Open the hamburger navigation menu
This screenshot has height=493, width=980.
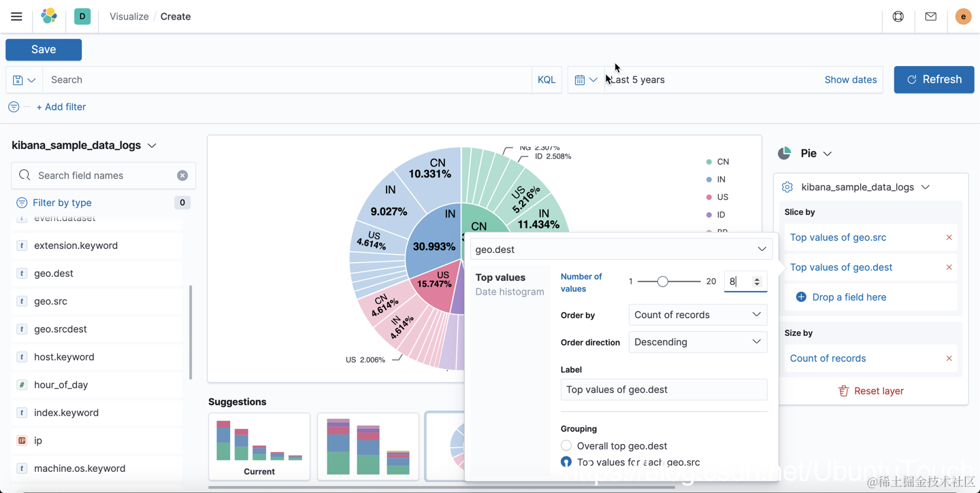16,16
